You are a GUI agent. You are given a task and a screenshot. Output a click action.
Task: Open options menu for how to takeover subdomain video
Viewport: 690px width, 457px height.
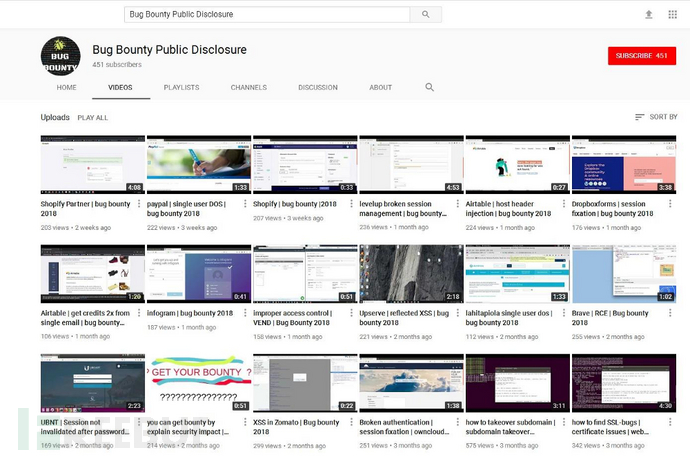[x=564, y=422]
